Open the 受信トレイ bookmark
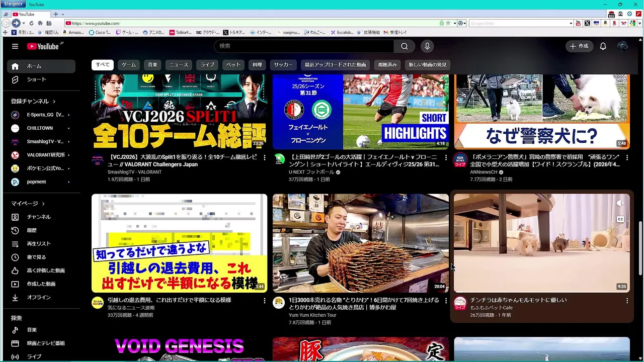Image resolution: width=644 pixels, height=362 pixels. [395, 32]
